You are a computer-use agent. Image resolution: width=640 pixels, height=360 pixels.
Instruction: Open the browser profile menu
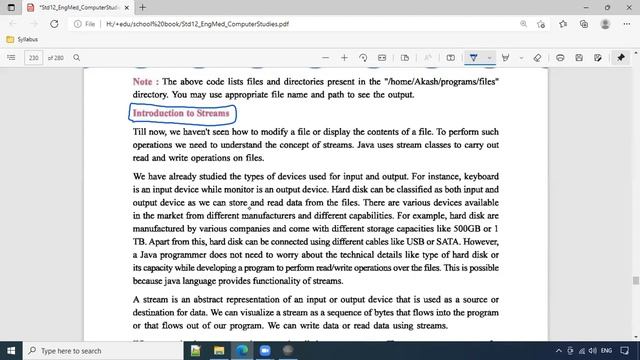(605, 24)
